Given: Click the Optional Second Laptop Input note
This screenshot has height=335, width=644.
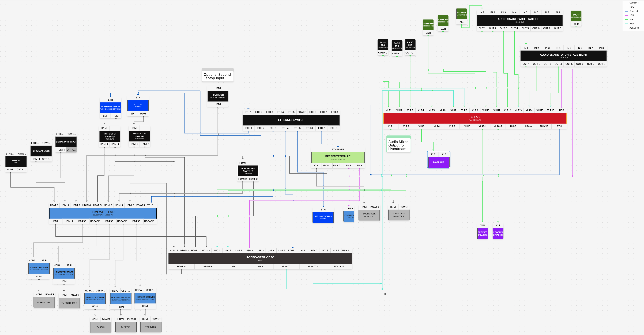Looking at the screenshot, I should pos(217,75).
